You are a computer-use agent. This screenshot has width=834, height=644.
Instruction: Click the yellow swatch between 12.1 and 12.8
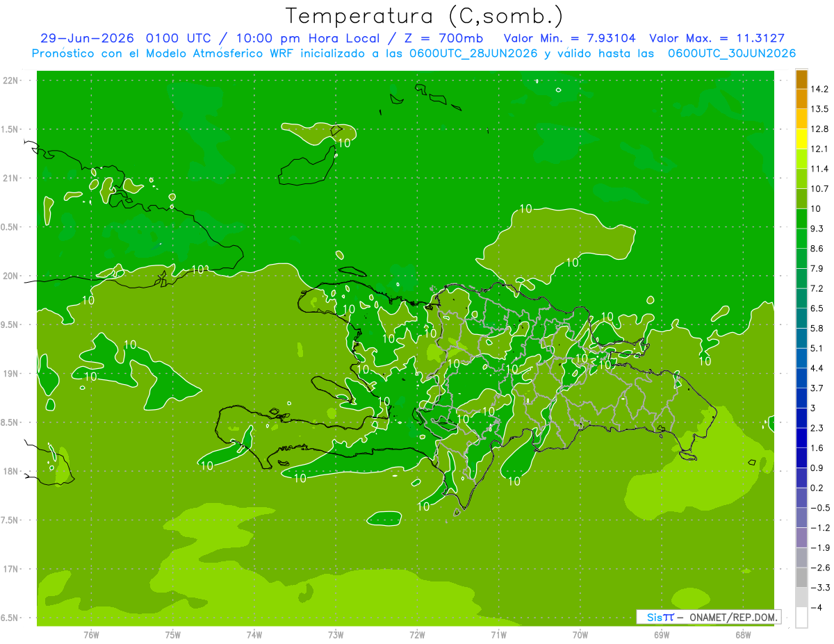point(801,139)
